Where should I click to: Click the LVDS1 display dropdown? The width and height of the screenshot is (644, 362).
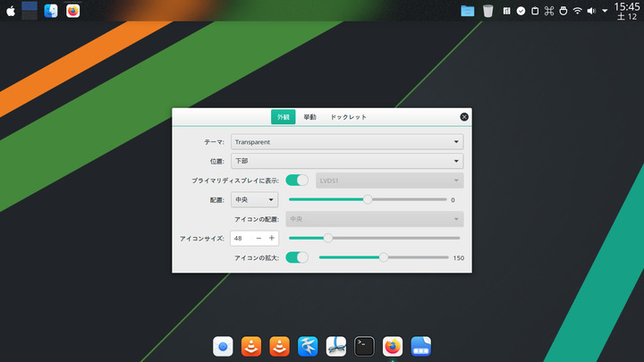[389, 181]
